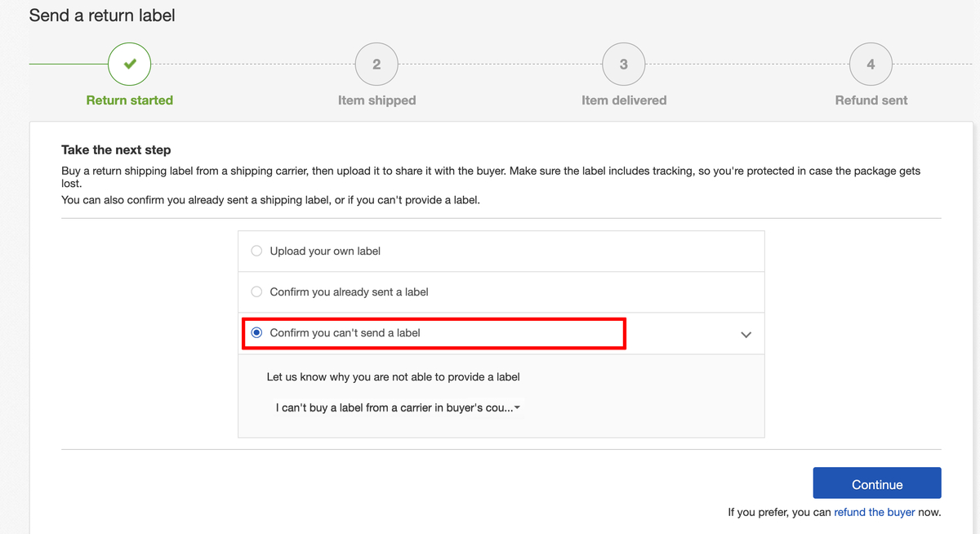Collapse the chevron beside can't send a label
Viewport: 980px width, 534px height.
[x=746, y=335]
